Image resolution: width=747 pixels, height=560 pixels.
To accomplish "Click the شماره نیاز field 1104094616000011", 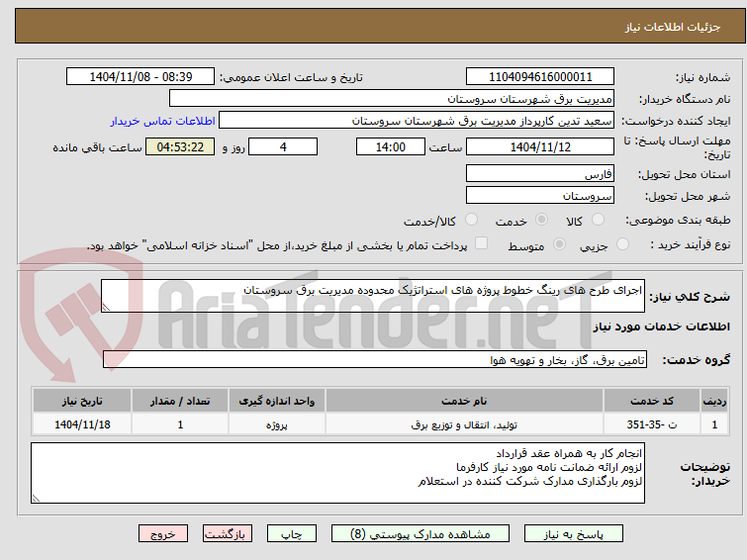I will pos(540,77).
